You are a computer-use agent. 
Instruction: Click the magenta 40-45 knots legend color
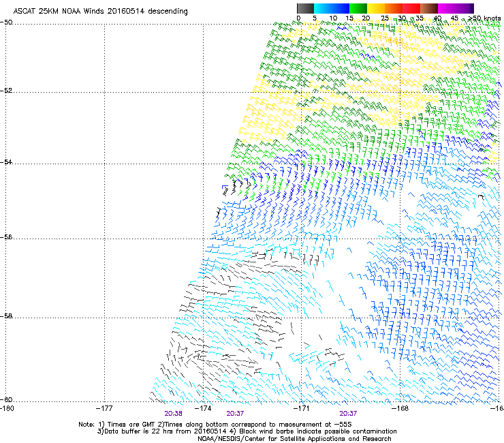tap(447, 8)
